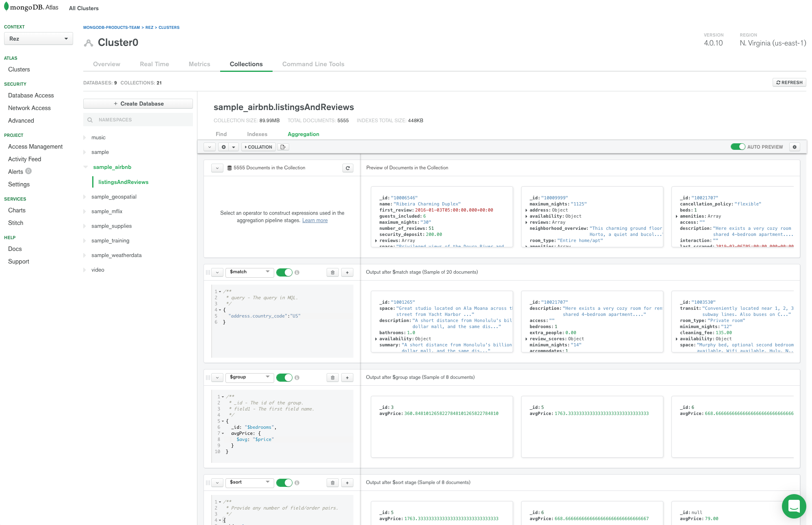Toggle the Auto Preview switch
The image size is (812, 525).
[x=738, y=147]
